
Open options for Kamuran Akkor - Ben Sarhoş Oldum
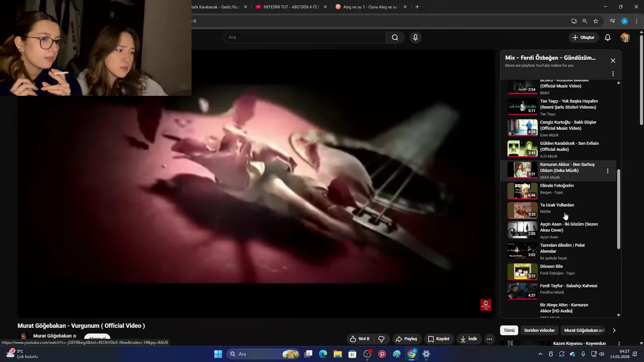click(607, 171)
